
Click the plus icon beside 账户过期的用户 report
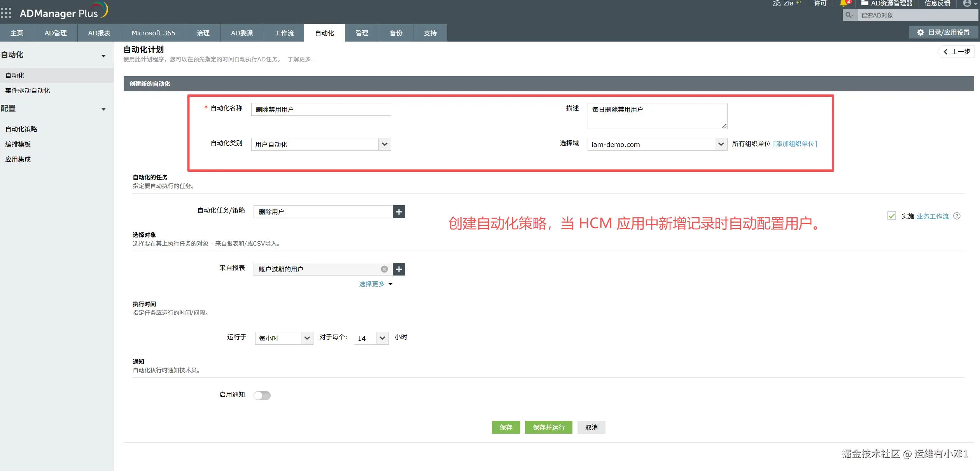pos(399,269)
